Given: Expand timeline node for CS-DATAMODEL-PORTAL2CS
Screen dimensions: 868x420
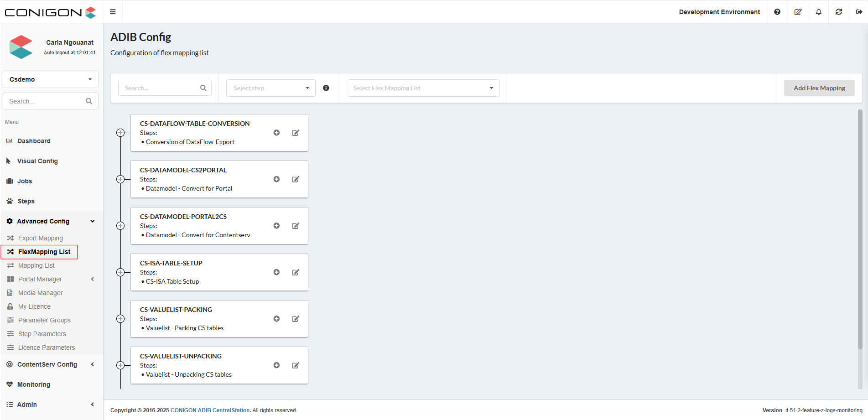Looking at the screenshot, I should pos(120,226).
